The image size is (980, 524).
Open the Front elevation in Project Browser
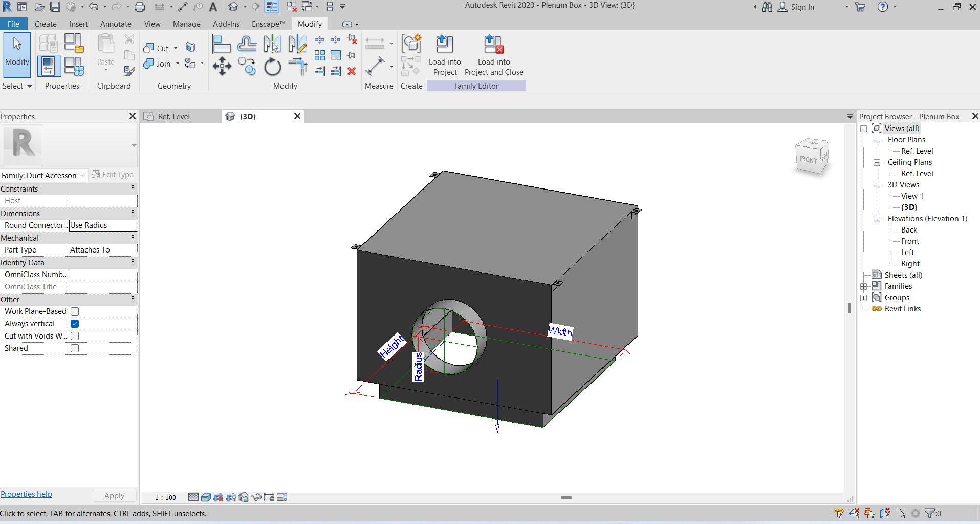[910, 241]
